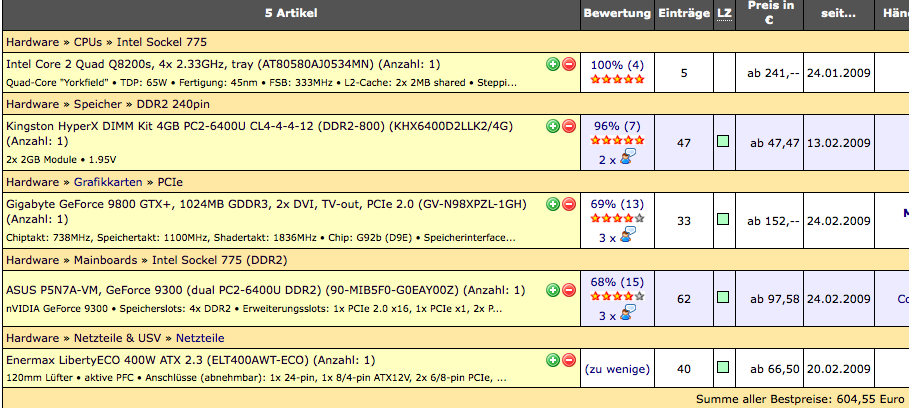Viewport: 909px width, 408px height.
Task: Sort by Bewertung column header
Action: pyautogui.click(x=617, y=13)
